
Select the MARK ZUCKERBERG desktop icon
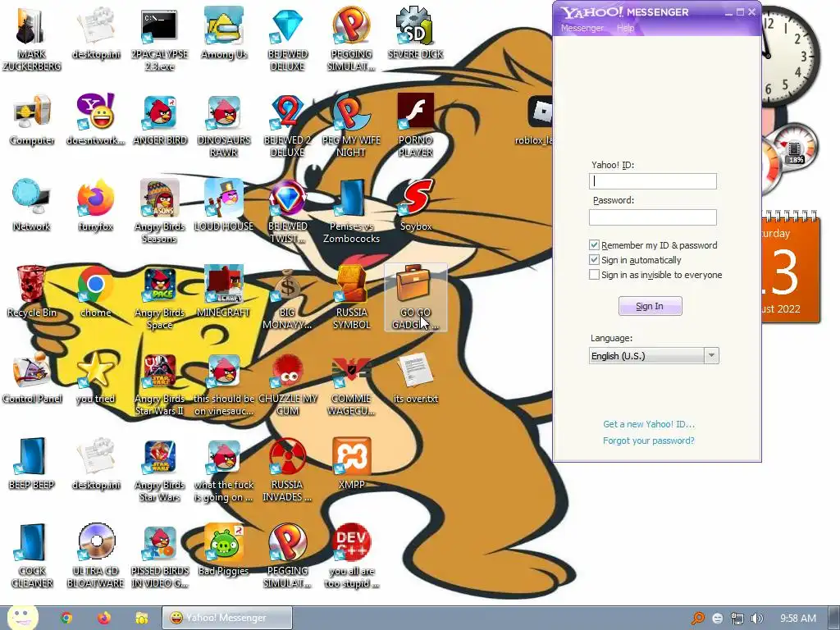tap(32, 38)
